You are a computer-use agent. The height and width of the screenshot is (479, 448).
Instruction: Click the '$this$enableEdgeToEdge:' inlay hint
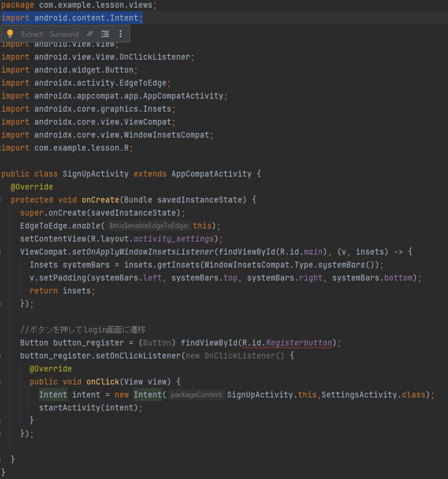tap(149, 226)
